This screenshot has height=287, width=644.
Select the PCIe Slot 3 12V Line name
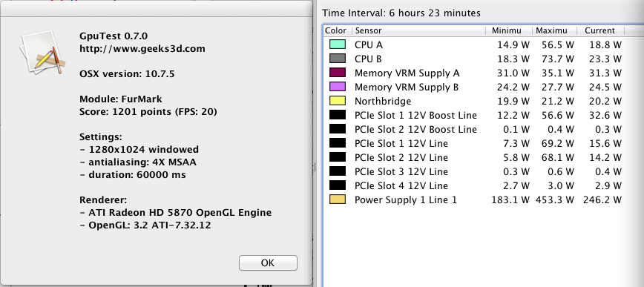[x=401, y=171]
